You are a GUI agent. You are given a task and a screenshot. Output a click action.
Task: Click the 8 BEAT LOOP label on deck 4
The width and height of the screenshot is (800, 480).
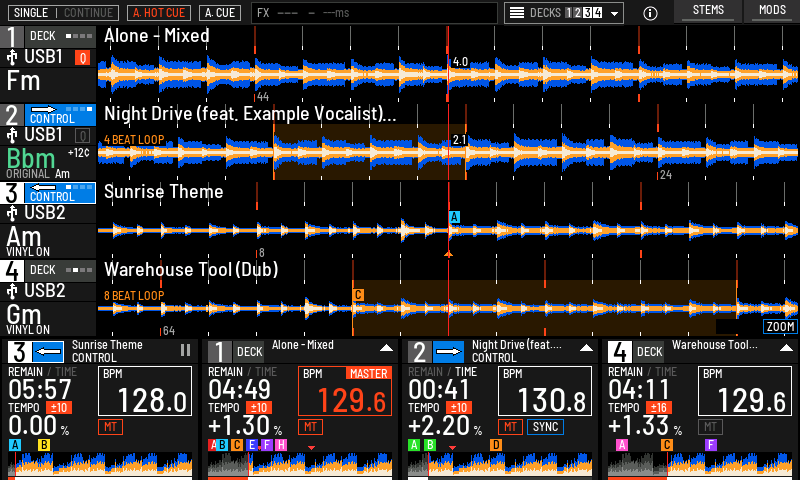click(x=134, y=296)
